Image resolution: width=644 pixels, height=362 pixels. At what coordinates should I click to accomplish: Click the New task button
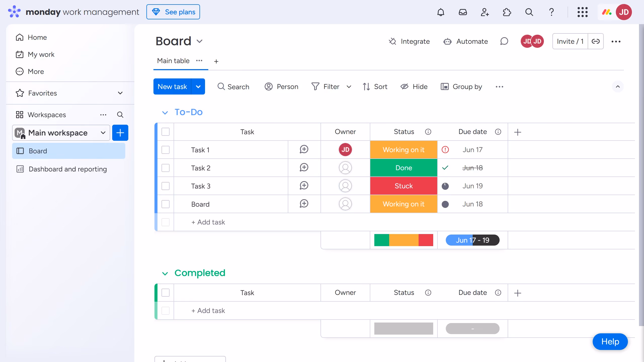(x=172, y=87)
